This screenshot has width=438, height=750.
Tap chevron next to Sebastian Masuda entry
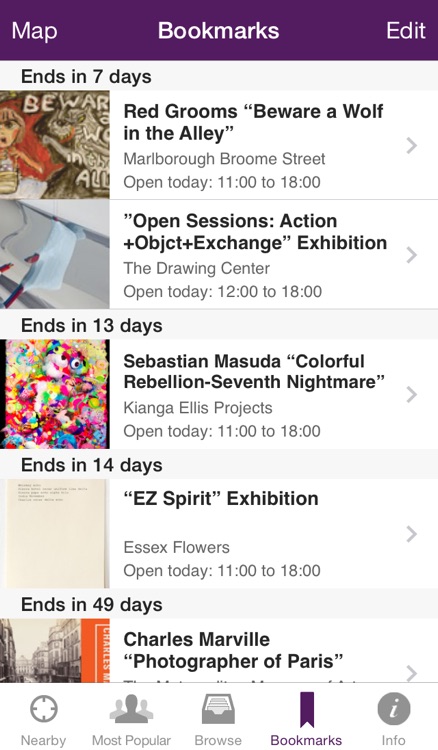tap(411, 395)
